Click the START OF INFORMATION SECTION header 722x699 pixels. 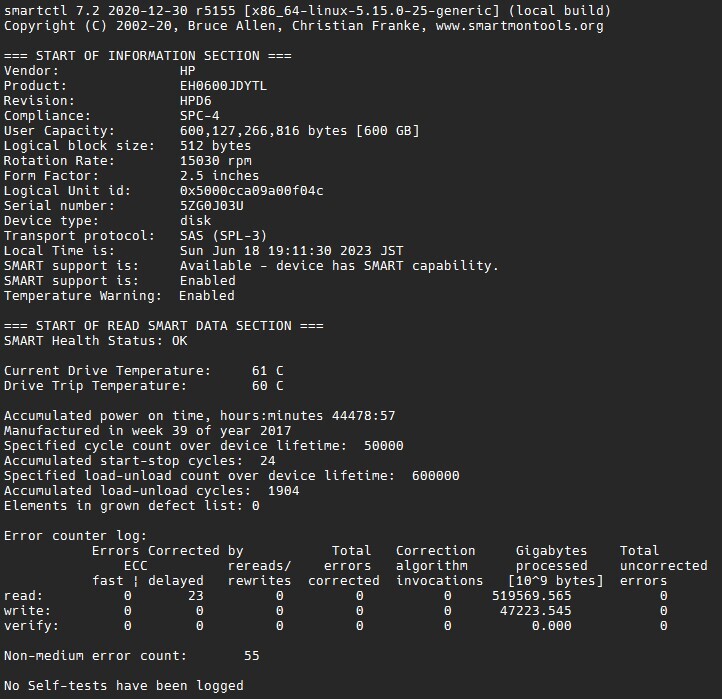(x=148, y=56)
